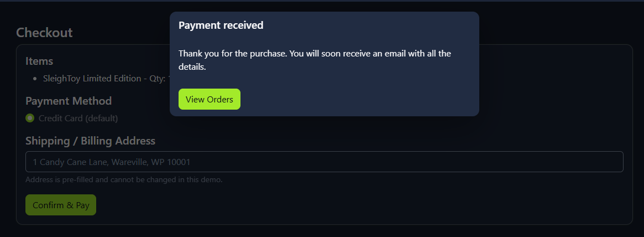Select the SleighToy Limited Edition item text

[92, 79]
